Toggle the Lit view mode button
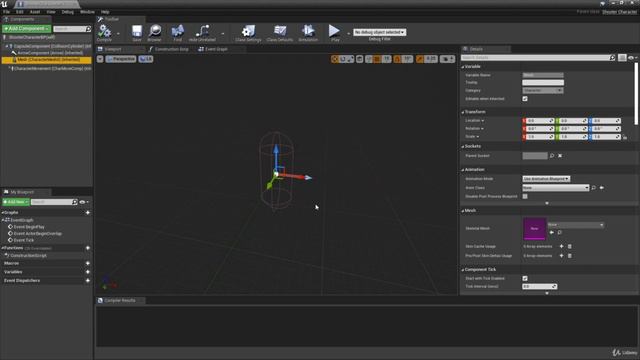 [146, 59]
